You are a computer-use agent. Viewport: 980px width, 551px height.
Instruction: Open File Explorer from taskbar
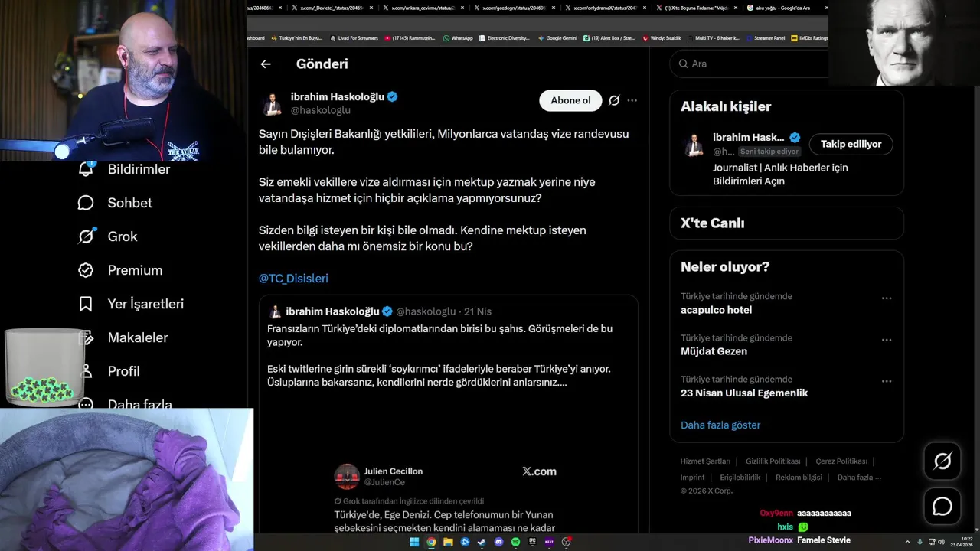point(448,542)
